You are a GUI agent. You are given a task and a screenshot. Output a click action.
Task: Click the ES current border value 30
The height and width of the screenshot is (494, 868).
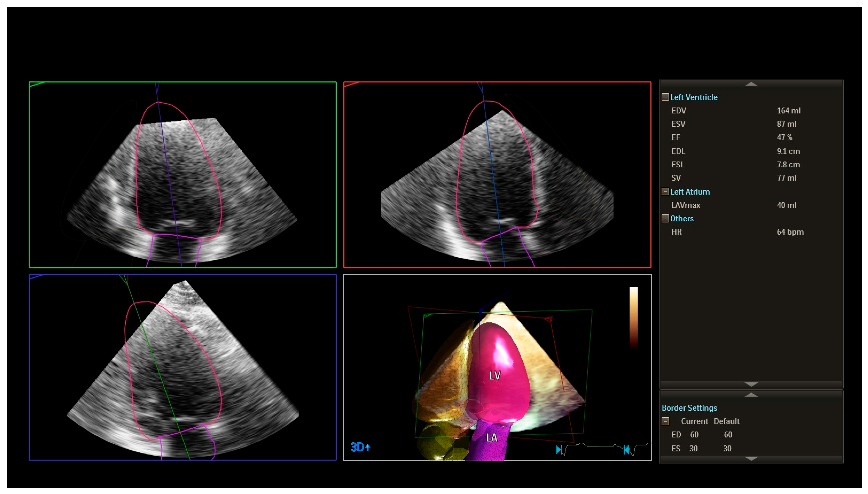(693, 449)
